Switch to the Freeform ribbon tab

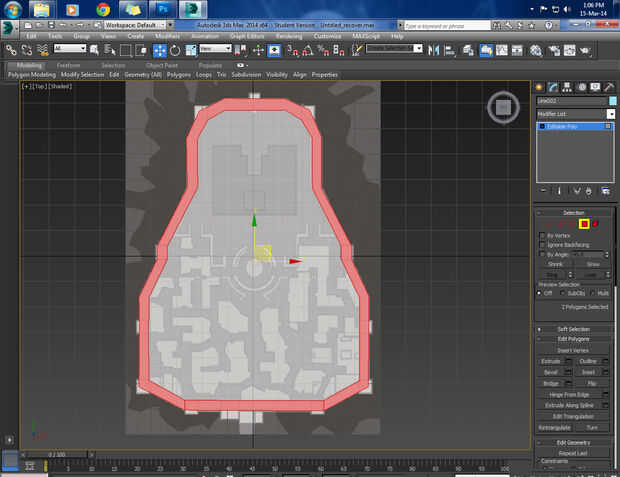tap(69, 65)
